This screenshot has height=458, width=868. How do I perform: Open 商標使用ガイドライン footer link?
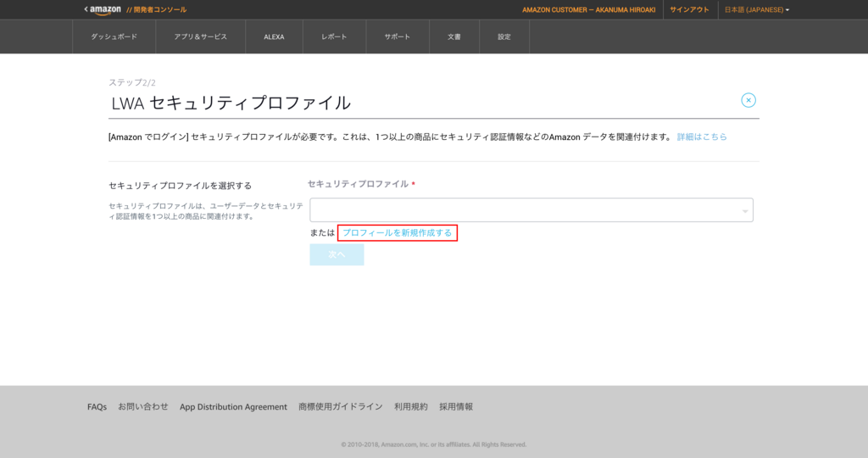[341, 406]
